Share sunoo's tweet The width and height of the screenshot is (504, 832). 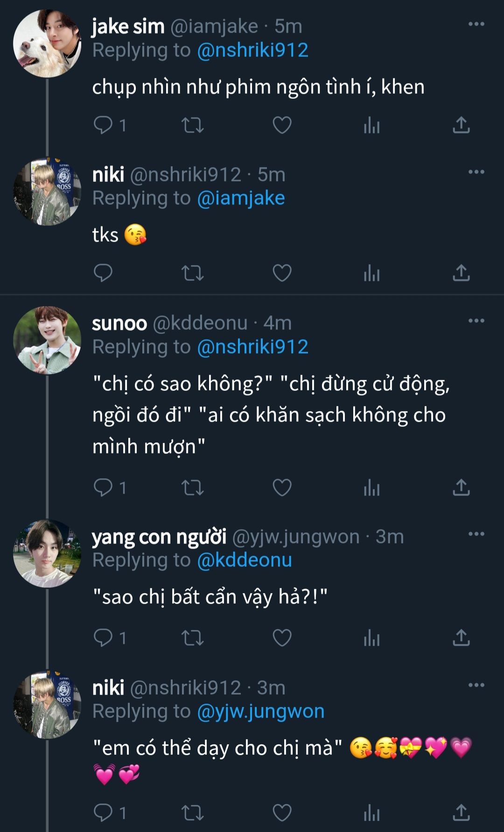(x=461, y=487)
